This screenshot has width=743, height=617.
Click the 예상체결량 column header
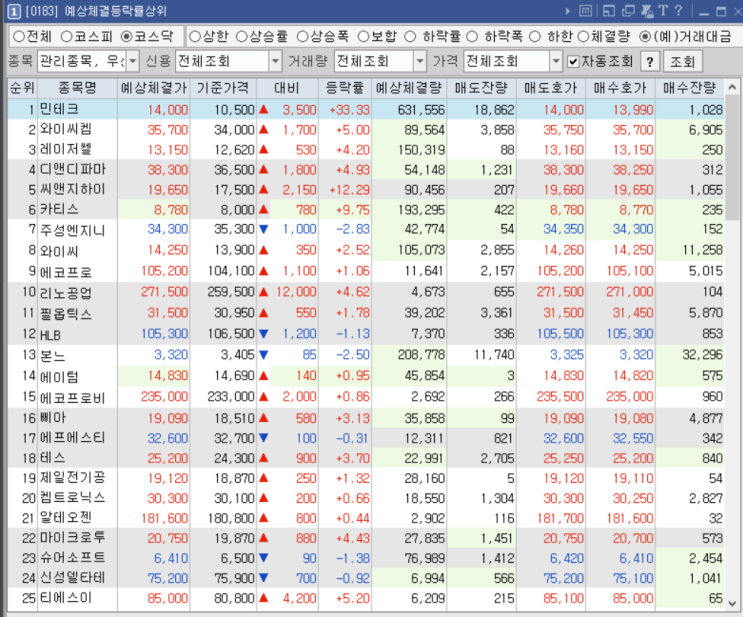[x=409, y=88]
